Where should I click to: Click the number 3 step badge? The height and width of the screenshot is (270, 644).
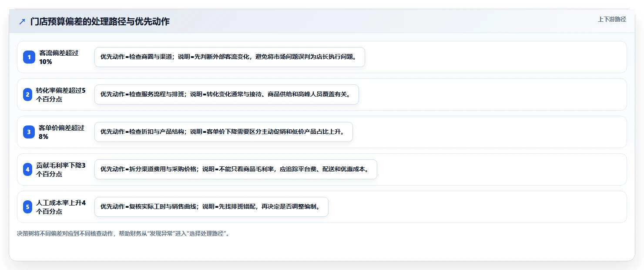click(x=29, y=132)
